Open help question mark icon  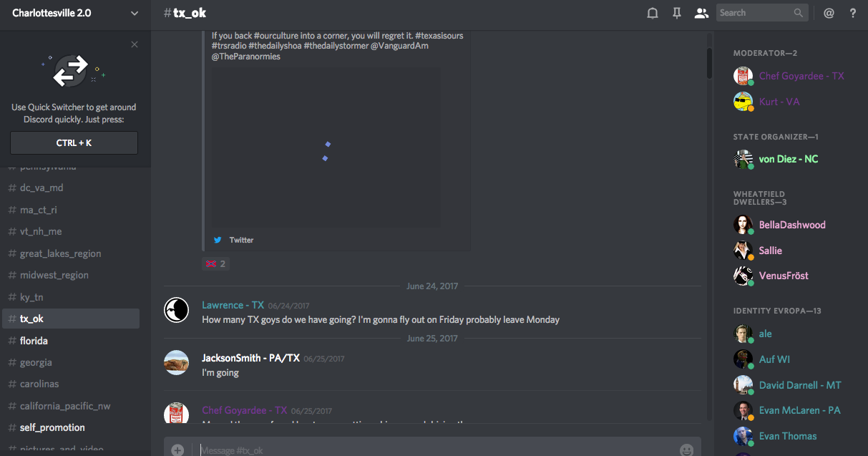tap(853, 13)
